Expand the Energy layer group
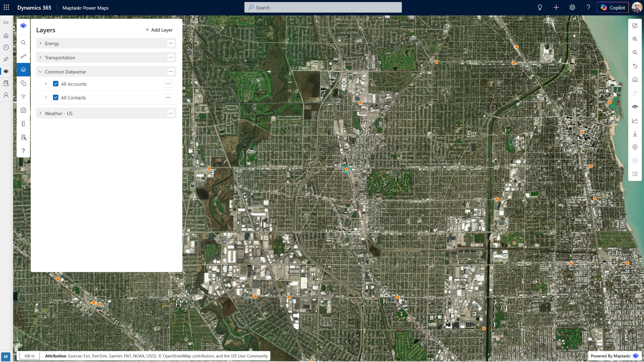The image size is (644, 362). tap(40, 44)
